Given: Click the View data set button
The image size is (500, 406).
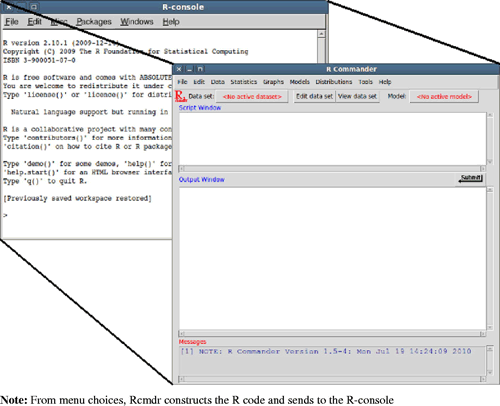Looking at the screenshot, I should click(x=357, y=96).
